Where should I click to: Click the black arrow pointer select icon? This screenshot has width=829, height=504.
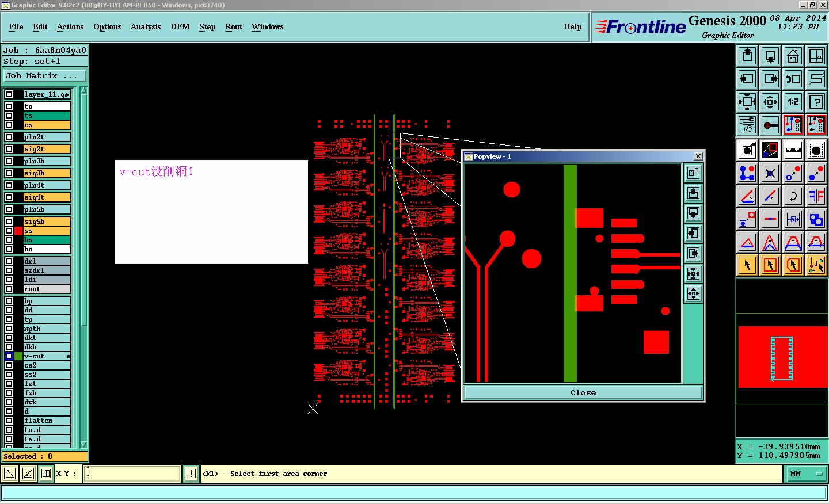(x=747, y=265)
